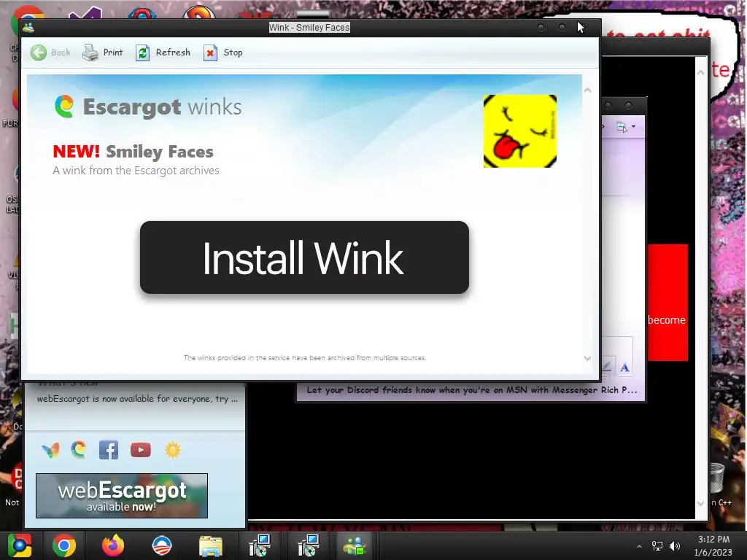Open the dropdown arrow in the chat toolbar

(634, 127)
